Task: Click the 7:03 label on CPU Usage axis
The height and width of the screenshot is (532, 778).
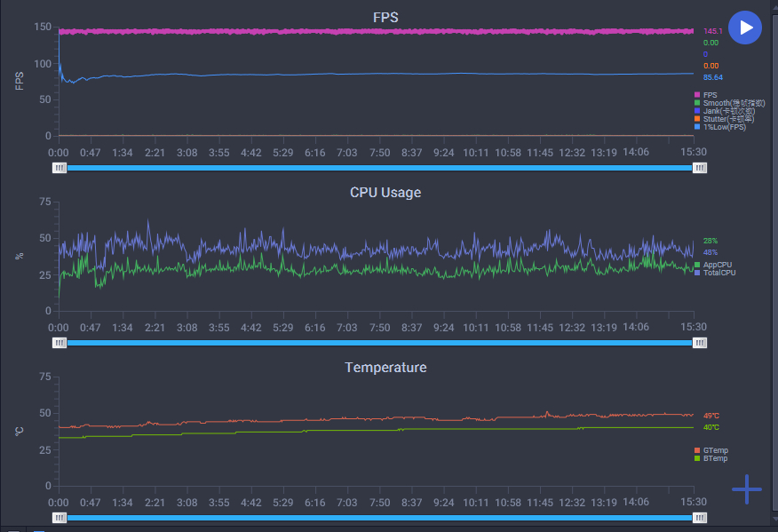Action: (x=347, y=328)
